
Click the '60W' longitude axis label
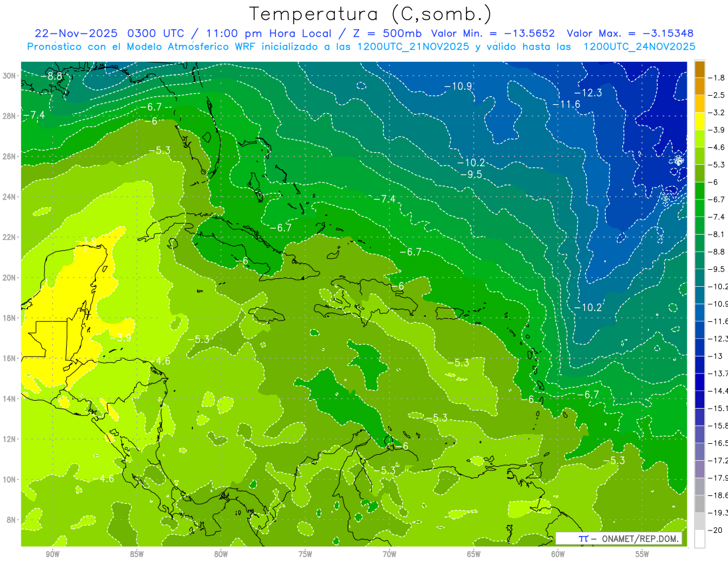click(558, 554)
